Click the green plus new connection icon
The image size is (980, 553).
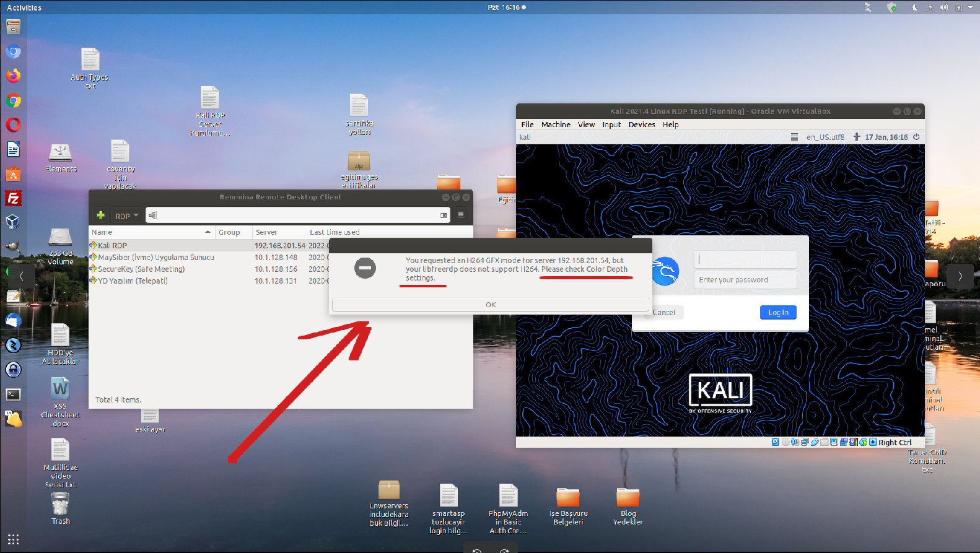[x=100, y=216]
